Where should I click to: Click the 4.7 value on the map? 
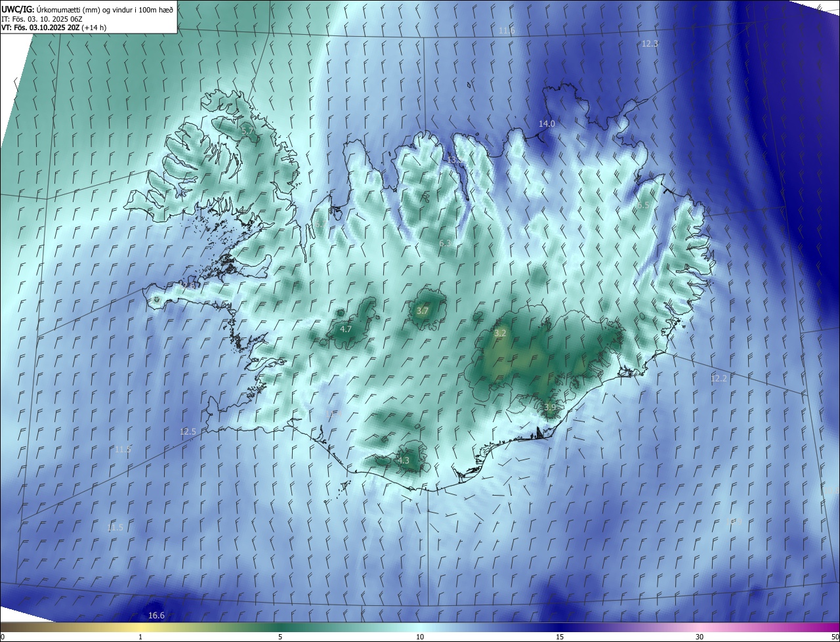pyautogui.click(x=346, y=329)
